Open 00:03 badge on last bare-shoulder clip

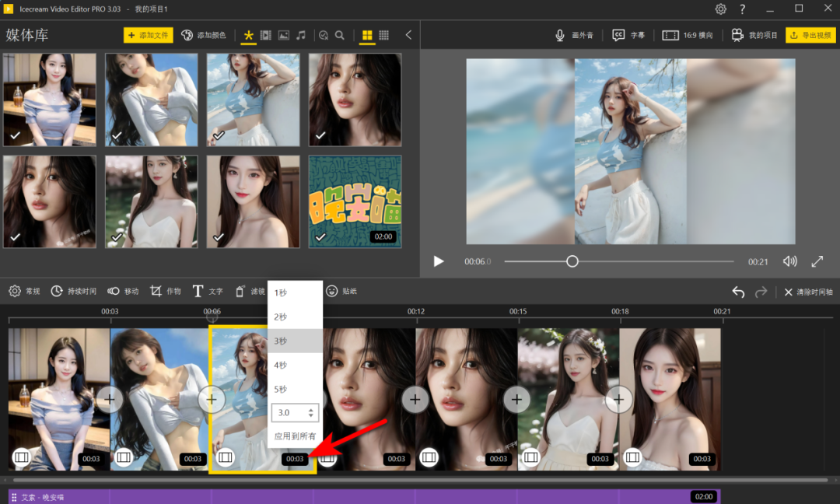pyautogui.click(x=702, y=458)
